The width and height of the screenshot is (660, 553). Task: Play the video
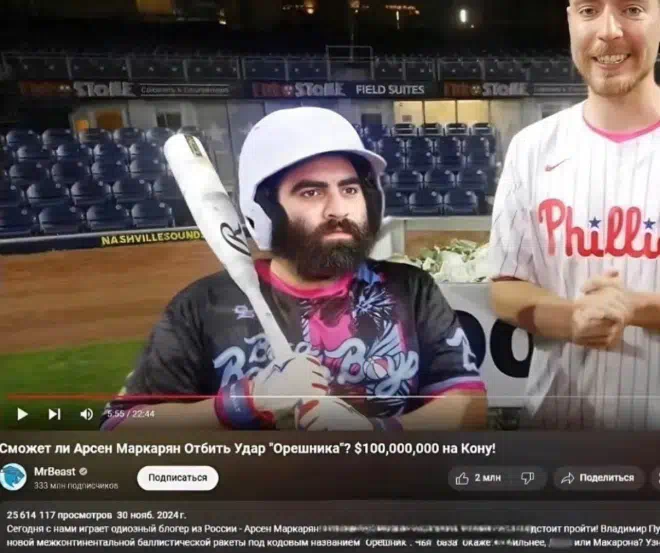(22, 414)
